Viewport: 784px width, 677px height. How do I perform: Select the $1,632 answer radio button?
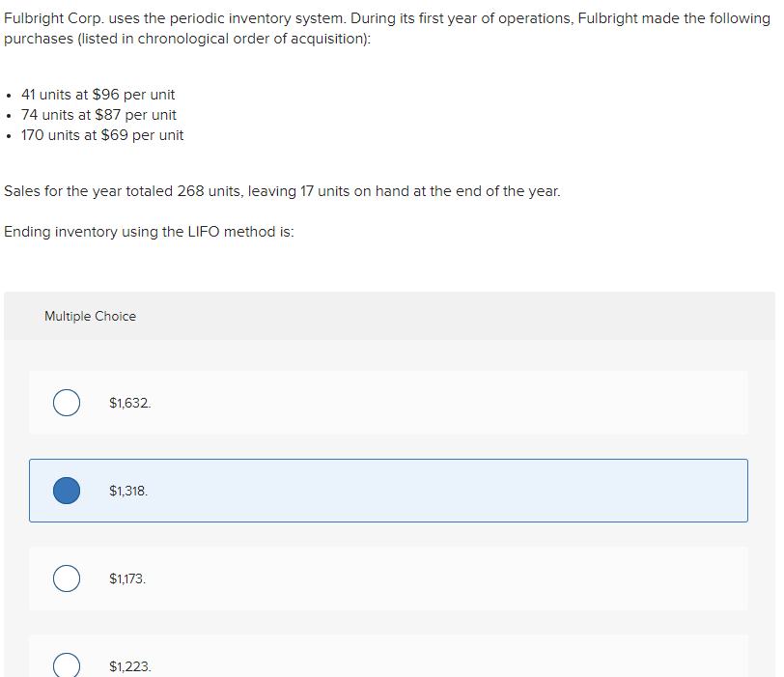pos(66,403)
